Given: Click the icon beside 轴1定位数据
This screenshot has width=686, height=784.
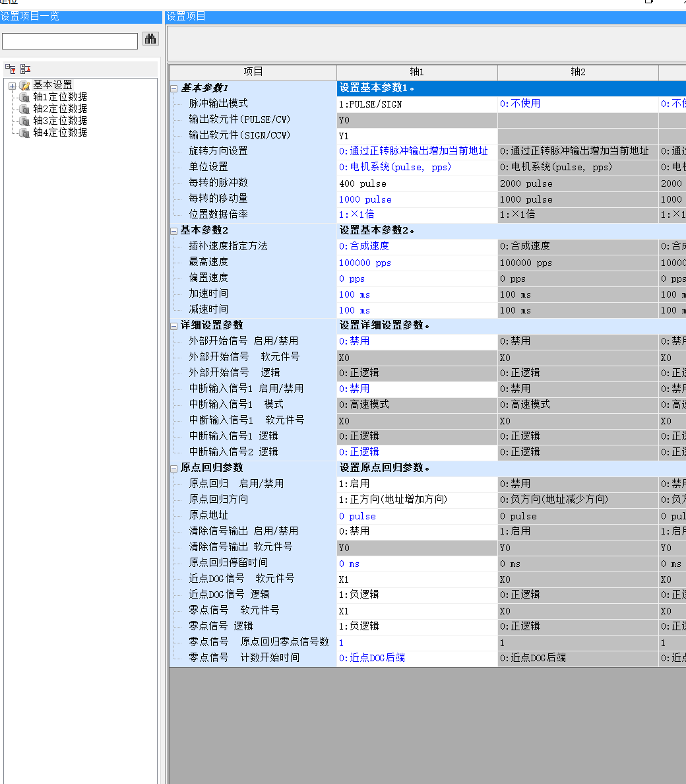Looking at the screenshot, I should (25, 97).
